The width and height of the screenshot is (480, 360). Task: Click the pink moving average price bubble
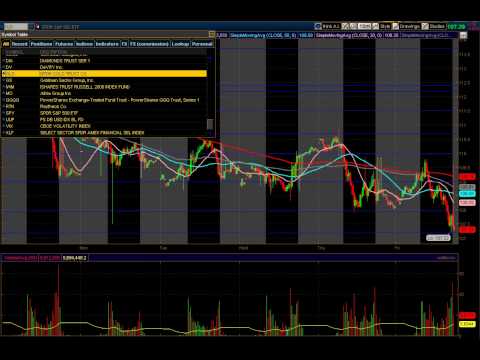(x=467, y=202)
